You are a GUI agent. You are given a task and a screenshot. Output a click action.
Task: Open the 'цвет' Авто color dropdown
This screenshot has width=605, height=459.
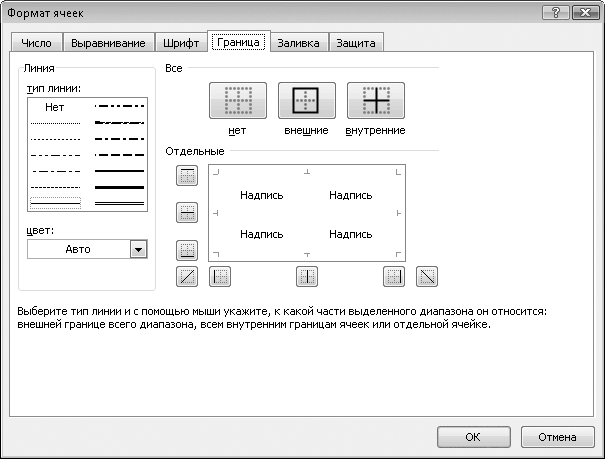pyautogui.click(x=138, y=250)
